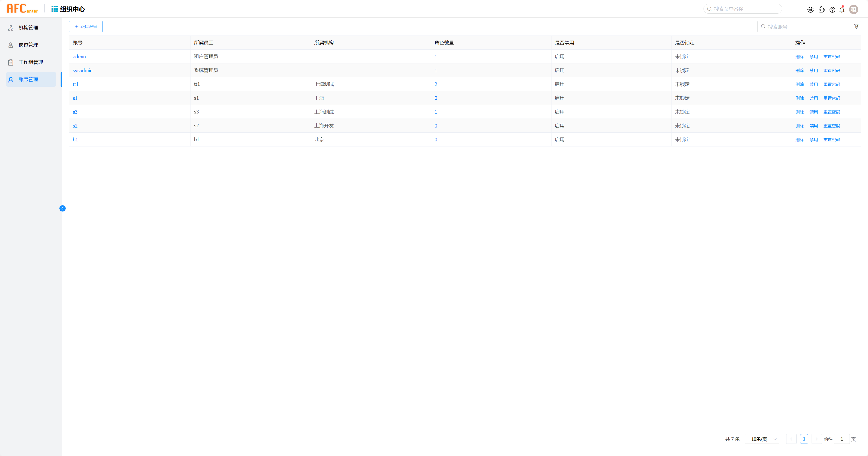Click the page 1 pagination button
The width and height of the screenshot is (868, 456).
click(x=804, y=439)
